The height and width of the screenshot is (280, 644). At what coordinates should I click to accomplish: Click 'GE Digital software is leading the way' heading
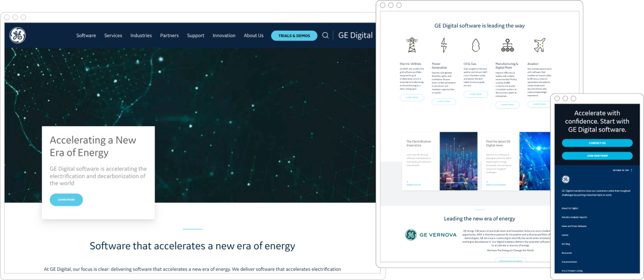coord(480,25)
